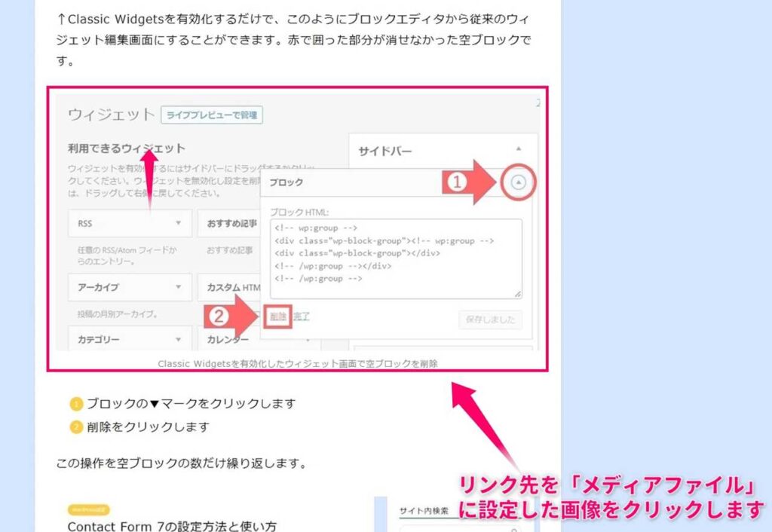Open the アーカイブ widget settings arrow
This screenshot has width=772, height=532.
point(178,287)
